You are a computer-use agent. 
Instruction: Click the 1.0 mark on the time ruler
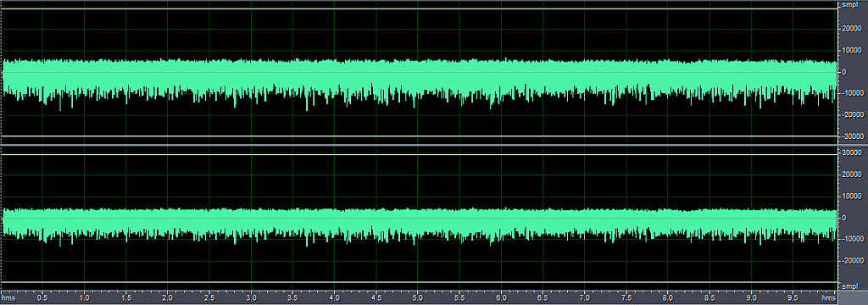pyautogui.click(x=84, y=298)
